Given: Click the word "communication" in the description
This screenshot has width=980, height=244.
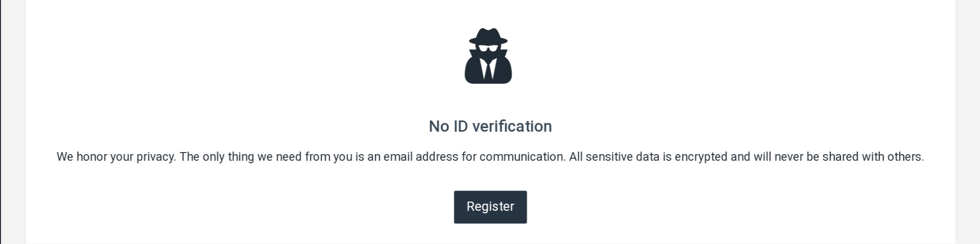Looking at the screenshot, I should click(521, 157).
